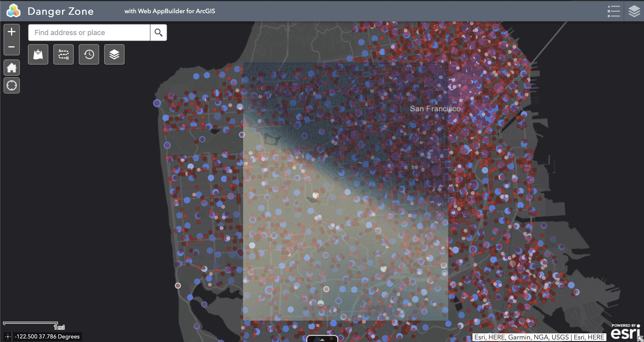644x342 pixels.
Task: Click the search magnifier button
Action: point(158,33)
